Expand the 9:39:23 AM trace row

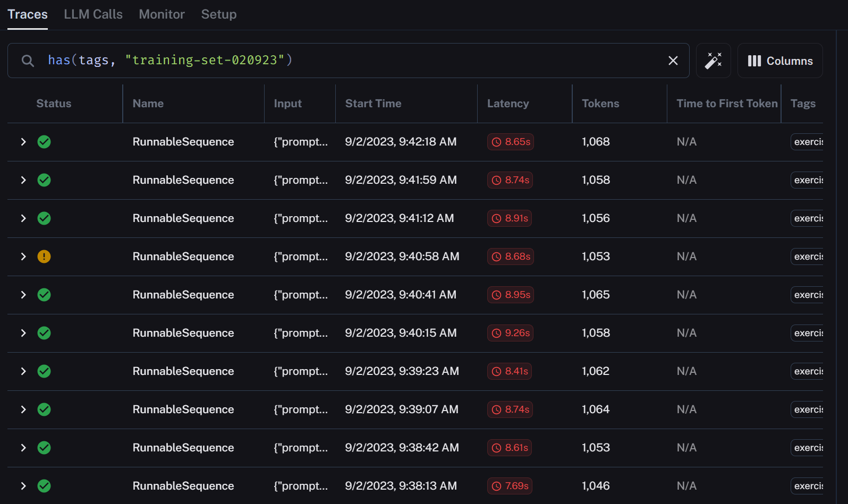(x=23, y=371)
